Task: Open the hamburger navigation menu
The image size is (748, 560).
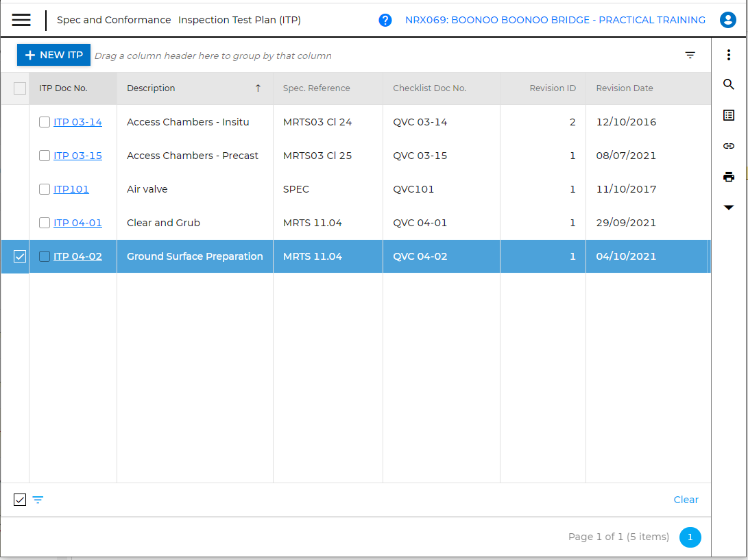Action: 21,20
